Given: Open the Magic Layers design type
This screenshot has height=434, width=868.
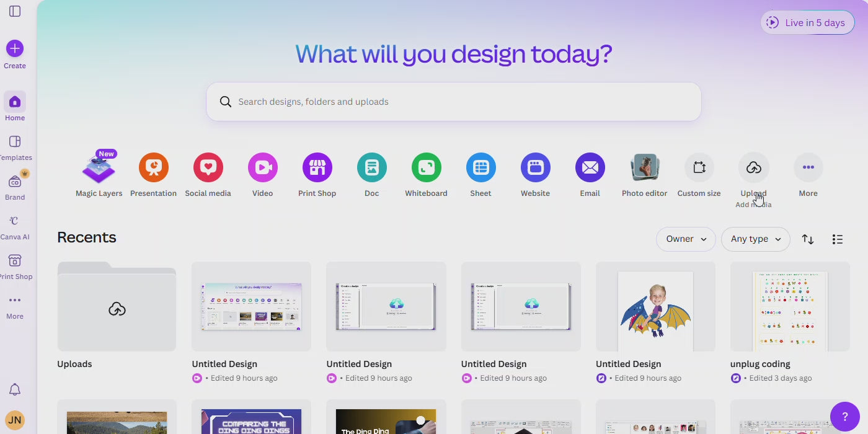Looking at the screenshot, I should pyautogui.click(x=99, y=169).
